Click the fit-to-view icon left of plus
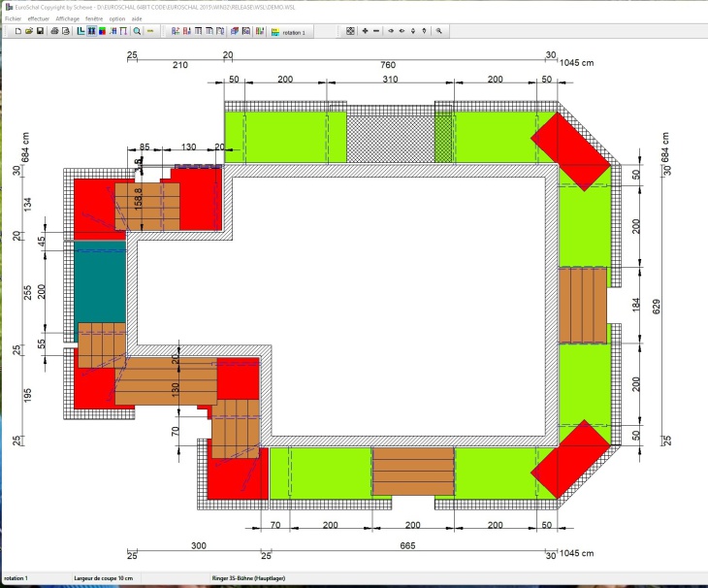The image size is (708, 588). click(350, 31)
